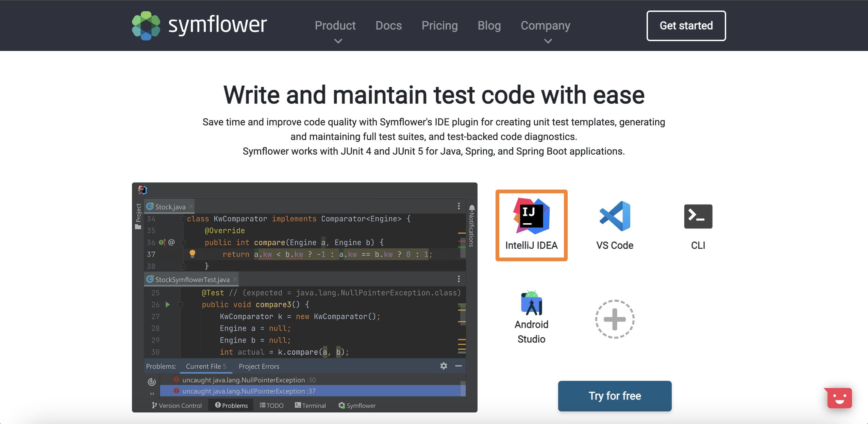The height and width of the screenshot is (424, 868).
Task: Open the Docs navigation link
Action: [x=388, y=25]
